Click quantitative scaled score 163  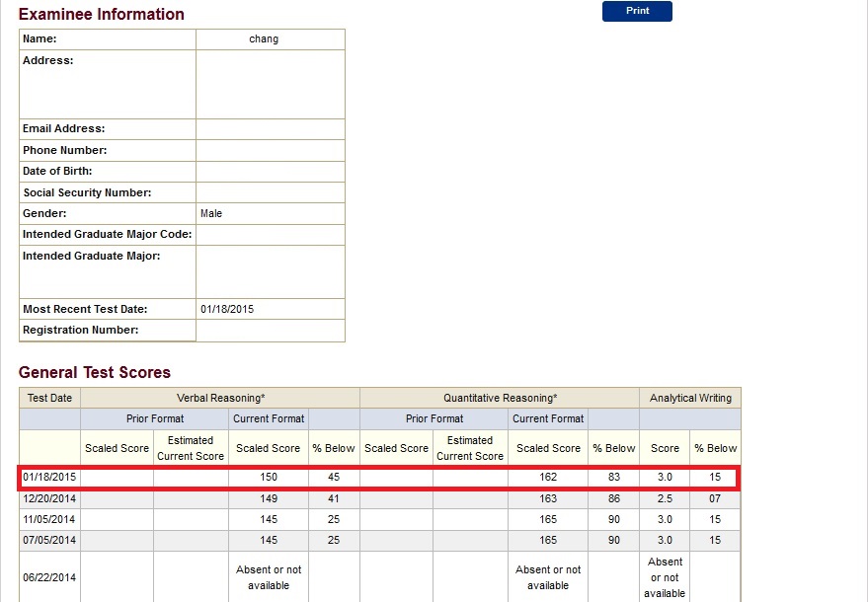548,498
